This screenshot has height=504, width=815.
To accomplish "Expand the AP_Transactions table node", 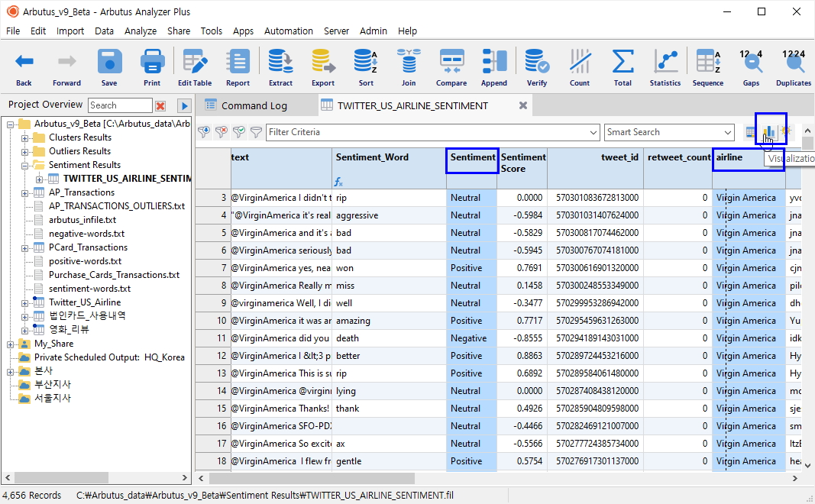I will (x=25, y=193).
